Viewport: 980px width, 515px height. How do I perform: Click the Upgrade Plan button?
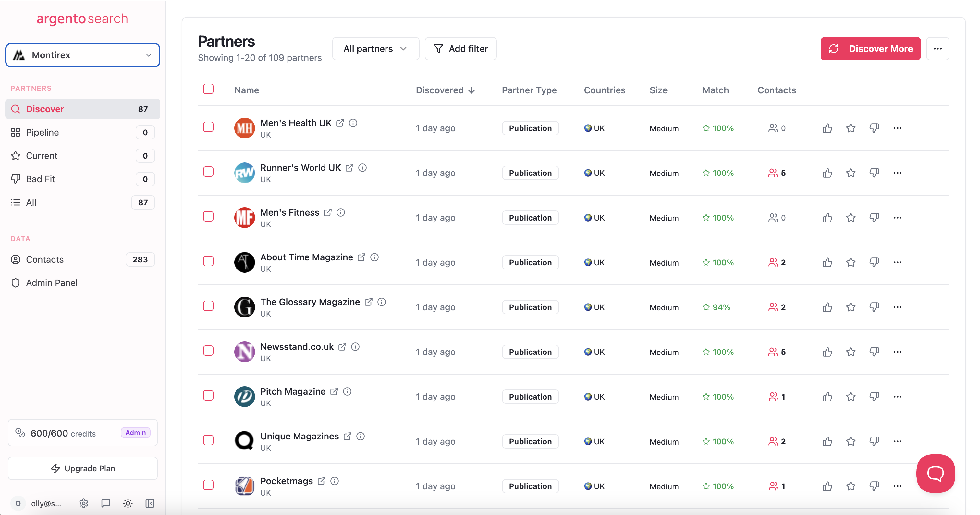click(82, 468)
